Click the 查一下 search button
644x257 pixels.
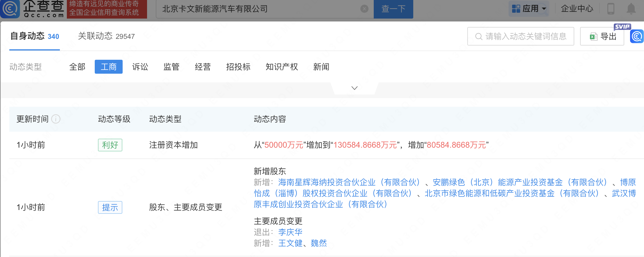click(393, 9)
